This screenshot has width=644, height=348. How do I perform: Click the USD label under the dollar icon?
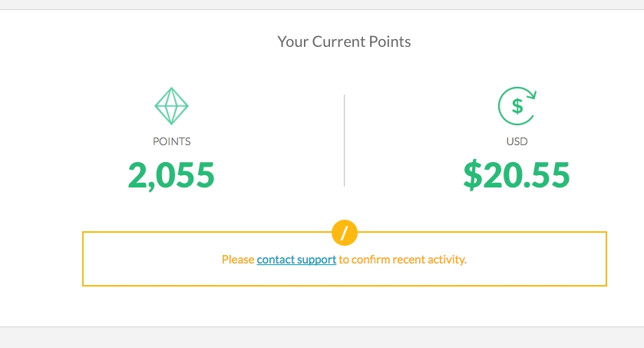coord(517,142)
